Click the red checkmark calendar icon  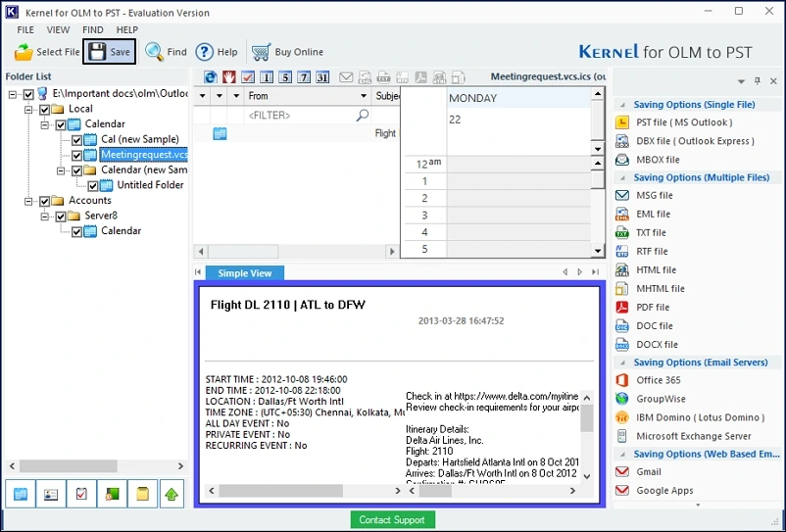click(248, 77)
